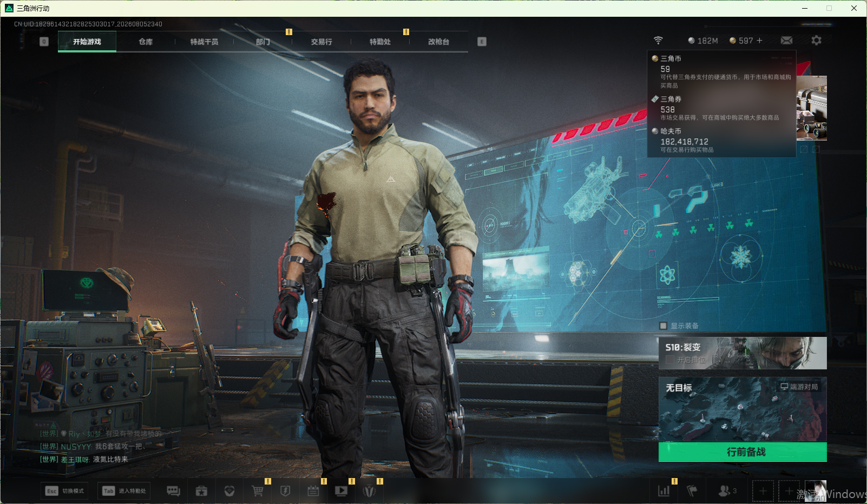Open the starred briefcase icon
The image size is (867, 504).
point(201,491)
